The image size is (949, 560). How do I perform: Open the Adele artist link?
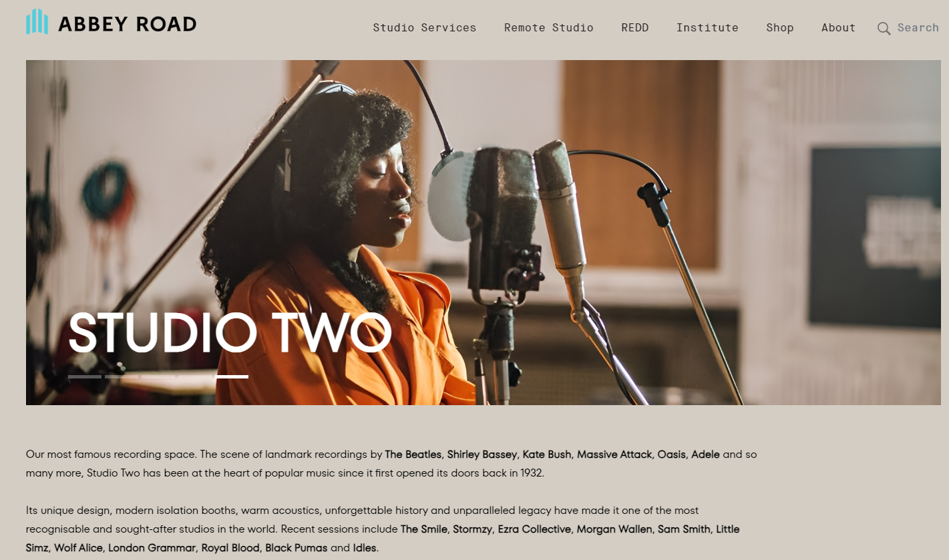[705, 455]
